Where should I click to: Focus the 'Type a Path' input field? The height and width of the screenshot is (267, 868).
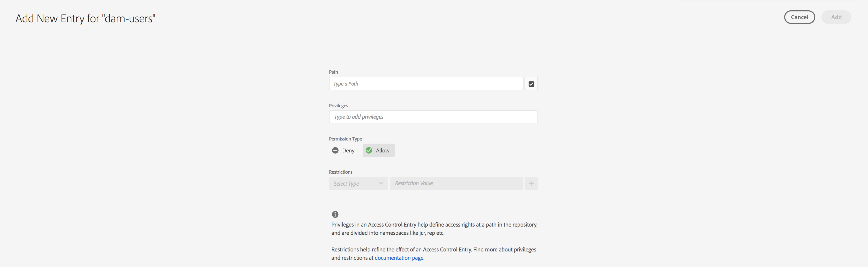pyautogui.click(x=425, y=84)
